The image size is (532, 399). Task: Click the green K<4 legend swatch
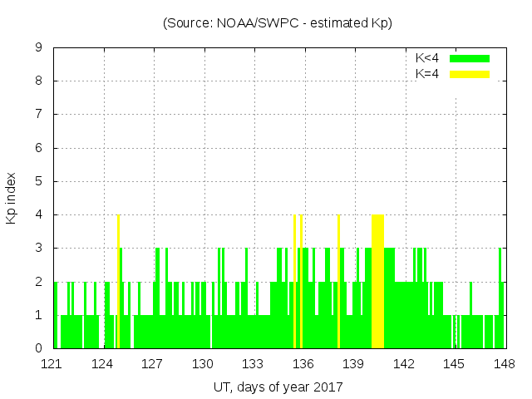(x=470, y=58)
